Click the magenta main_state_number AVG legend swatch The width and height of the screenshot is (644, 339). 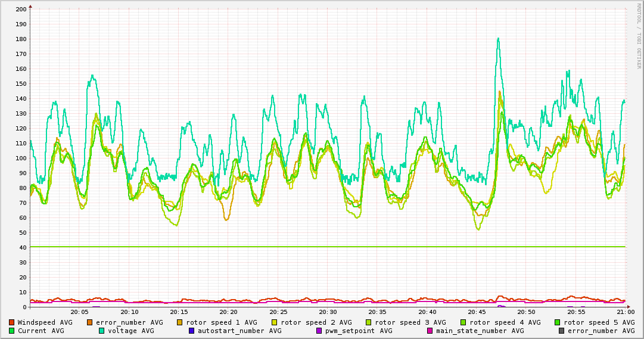(x=430, y=331)
